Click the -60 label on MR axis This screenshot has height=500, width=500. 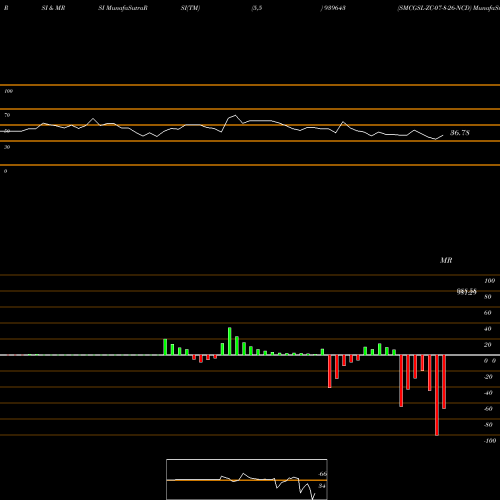pyautogui.click(x=488, y=409)
